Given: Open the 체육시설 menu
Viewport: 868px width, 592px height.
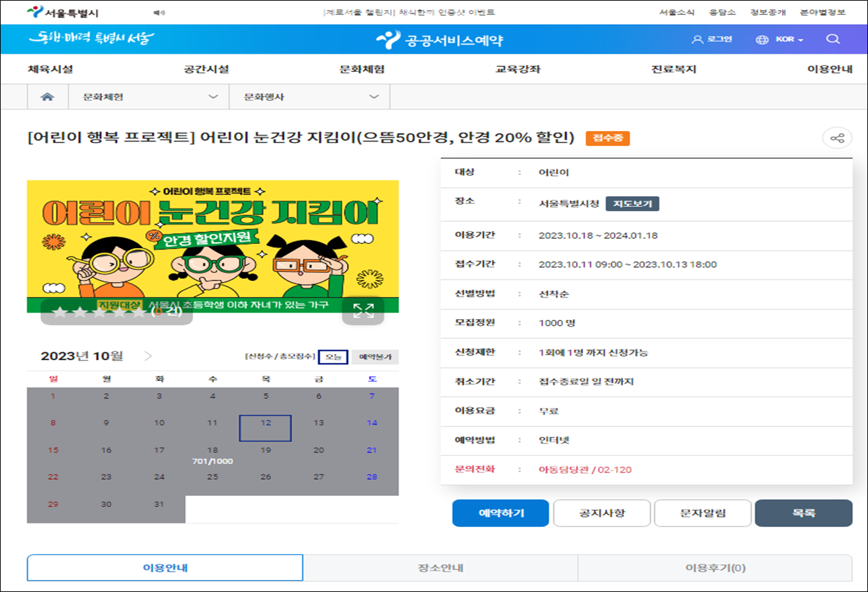Looking at the screenshot, I should [50, 69].
